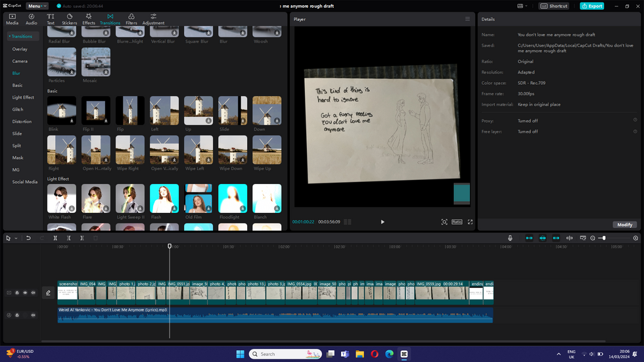Screen dimensions: 644x362
Task: Play the video in the Player
Action: coord(382,222)
